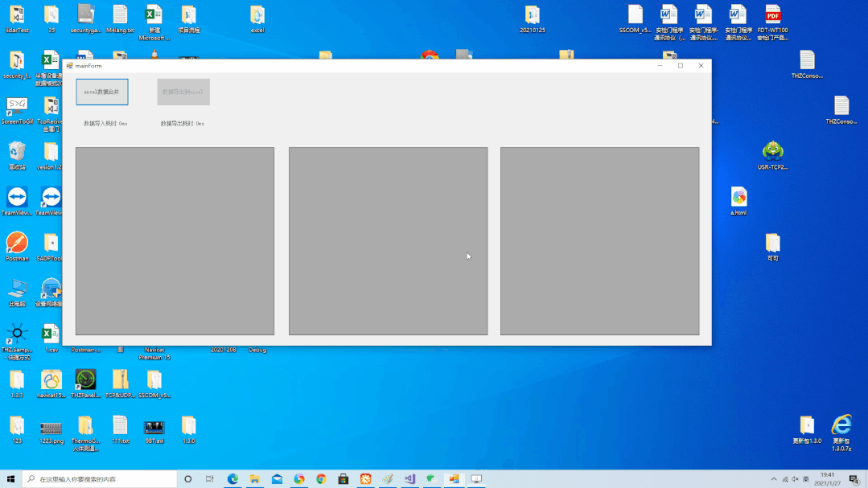This screenshot has width=868, height=488.
Task: Click the taskbar search input box
Action: pos(100,478)
